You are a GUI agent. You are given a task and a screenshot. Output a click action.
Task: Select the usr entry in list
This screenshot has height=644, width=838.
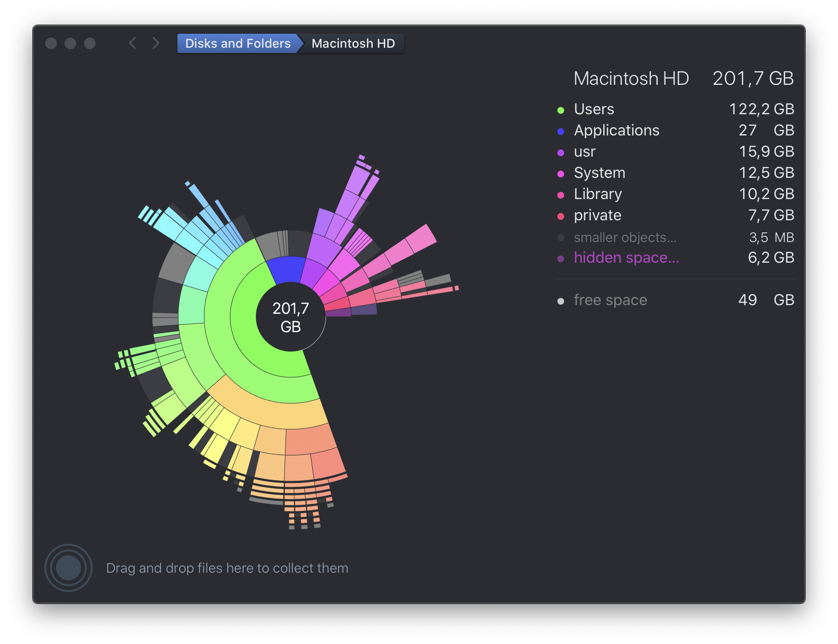coord(675,151)
